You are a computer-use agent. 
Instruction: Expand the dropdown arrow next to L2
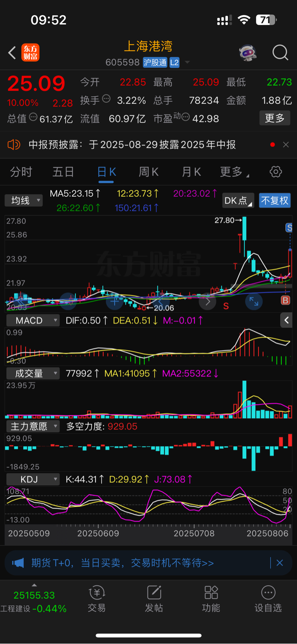pos(187,62)
